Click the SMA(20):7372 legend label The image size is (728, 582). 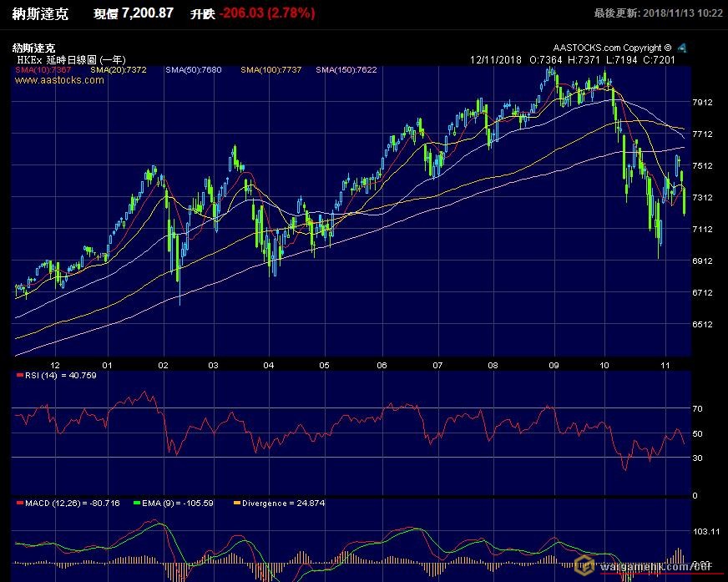(119, 71)
